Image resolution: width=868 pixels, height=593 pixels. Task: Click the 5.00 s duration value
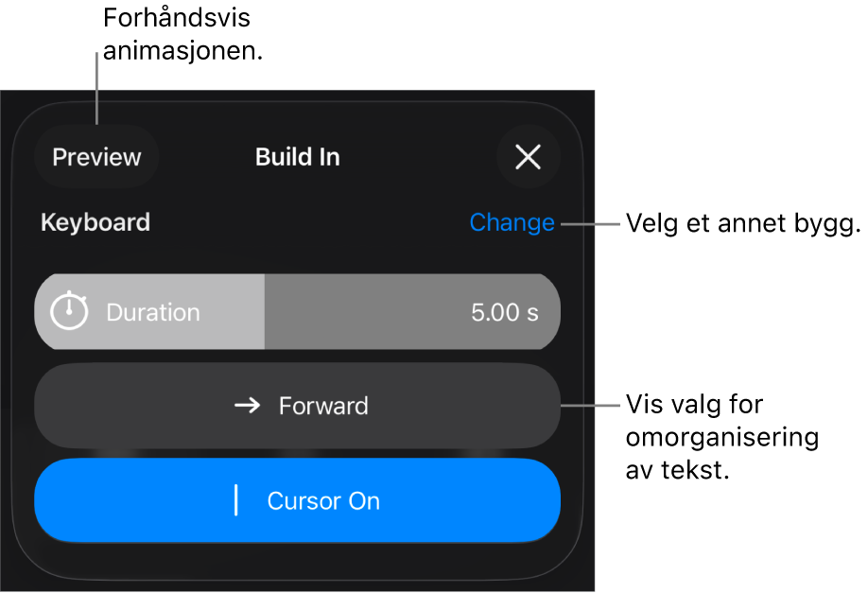click(505, 312)
